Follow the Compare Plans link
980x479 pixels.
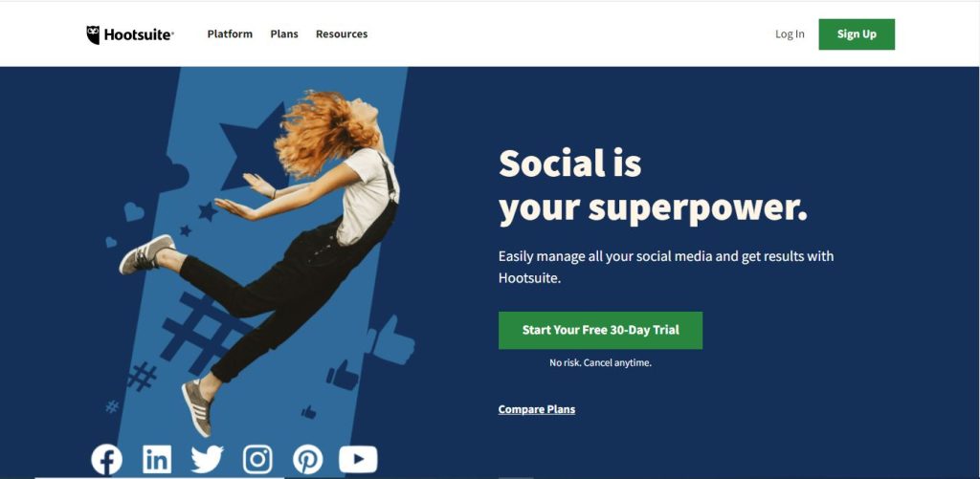(537, 409)
